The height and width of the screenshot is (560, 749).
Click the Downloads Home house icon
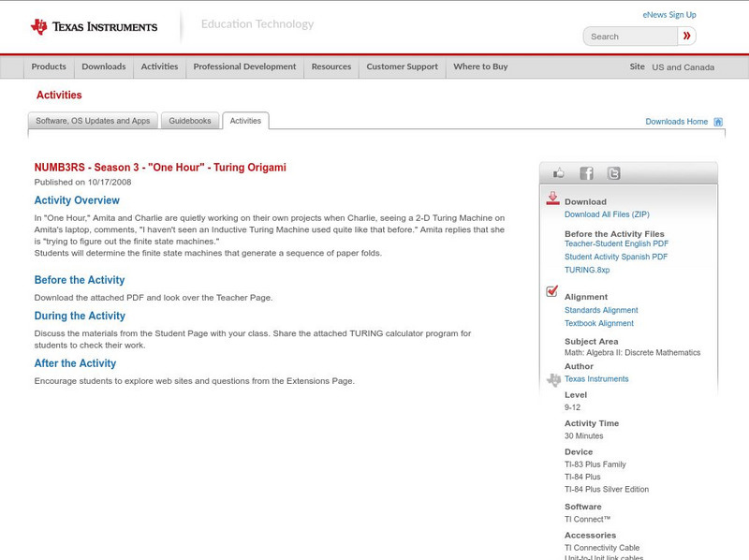tap(718, 122)
